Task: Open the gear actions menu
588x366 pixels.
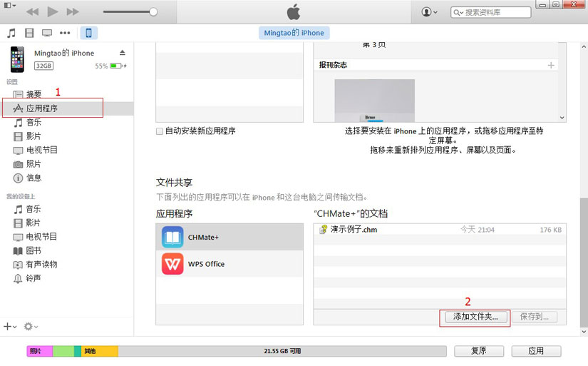Action: click(31, 327)
